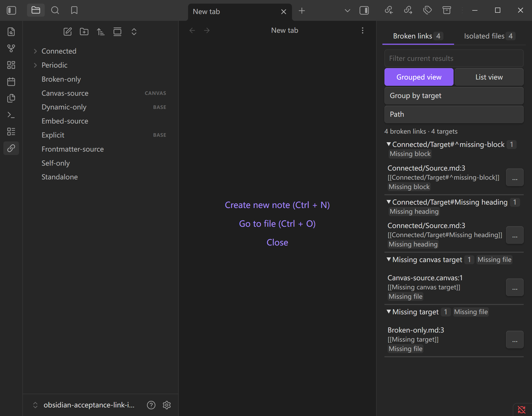Create a new folder icon
Image resolution: width=532 pixels, height=416 pixels.
(x=84, y=32)
